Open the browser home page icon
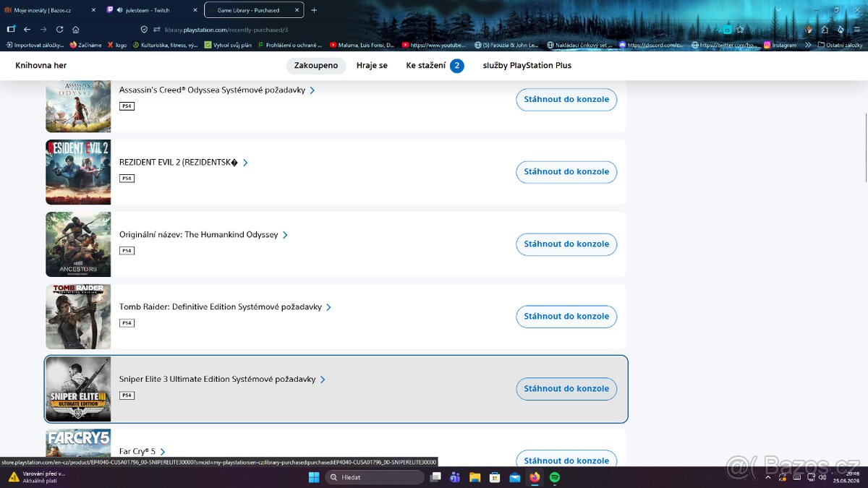This screenshot has width=868, height=488. (76, 30)
